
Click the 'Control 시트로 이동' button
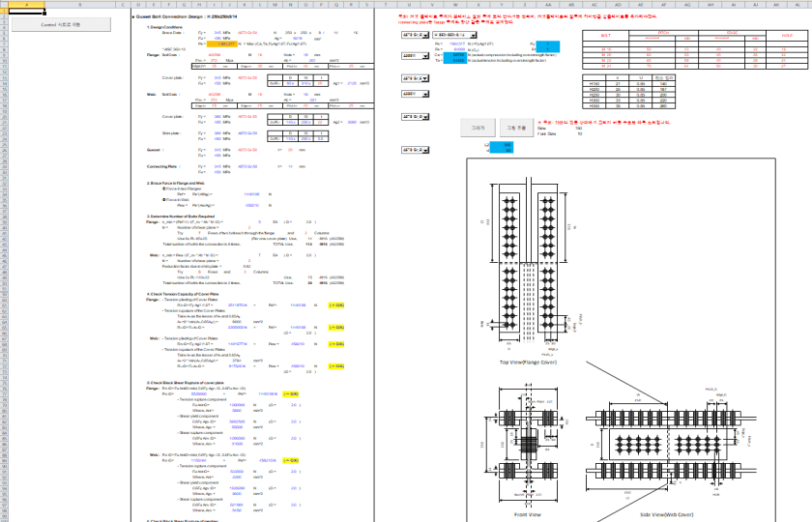[x=61, y=24]
